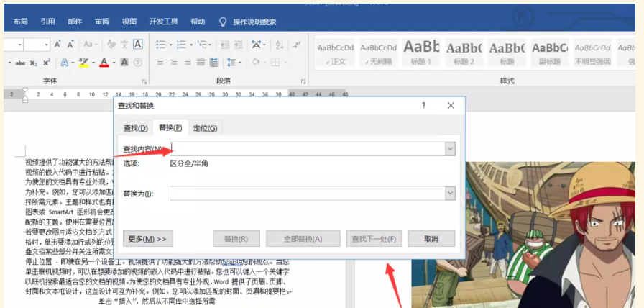Click inside the 查找内容 text field
The width and height of the screenshot is (644, 308).
(308, 149)
